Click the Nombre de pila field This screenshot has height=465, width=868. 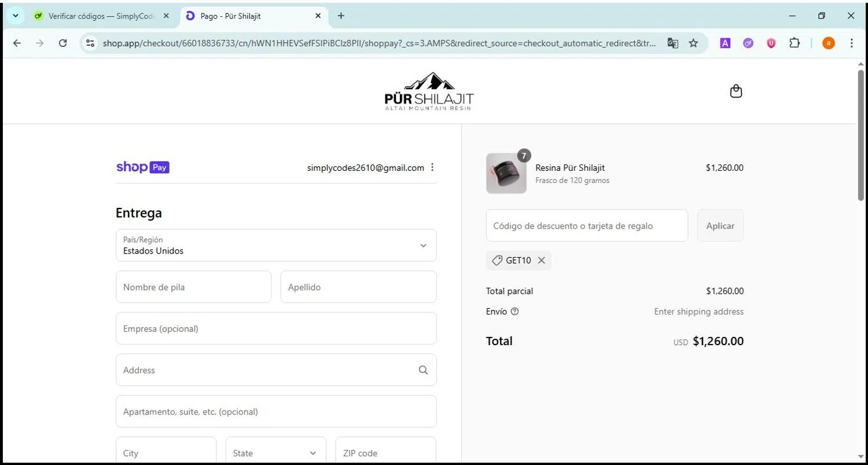pyautogui.click(x=193, y=287)
